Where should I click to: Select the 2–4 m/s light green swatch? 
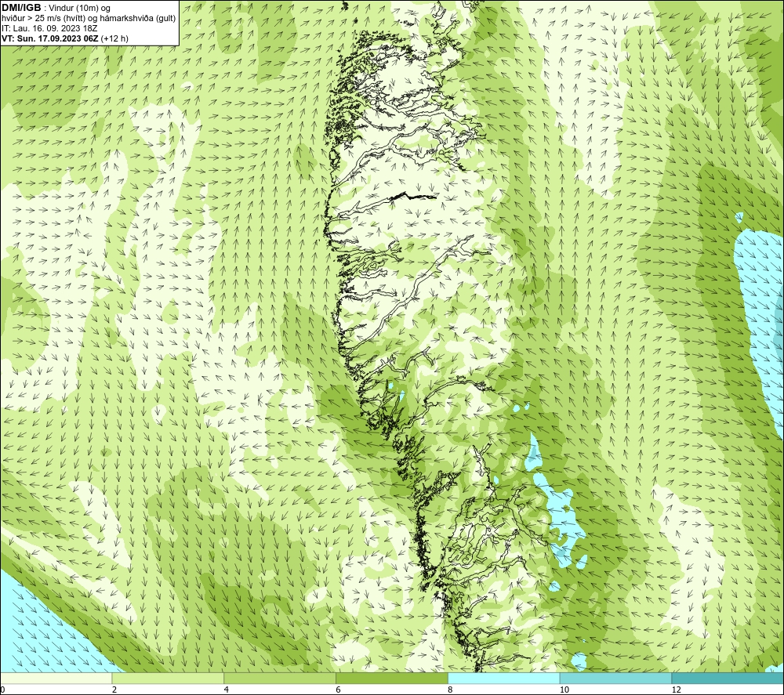pos(168,679)
